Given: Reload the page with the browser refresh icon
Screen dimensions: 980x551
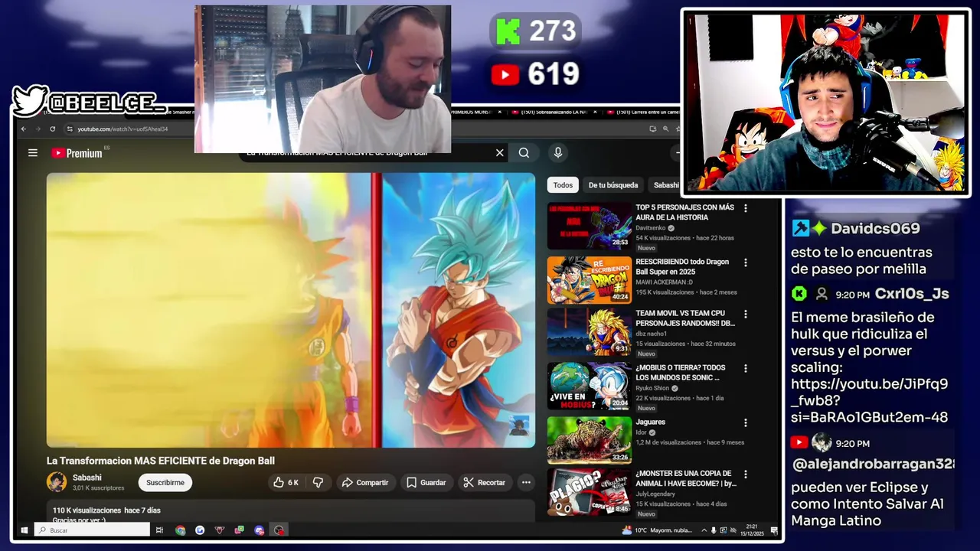Looking at the screenshot, I should click(x=52, y=129).
